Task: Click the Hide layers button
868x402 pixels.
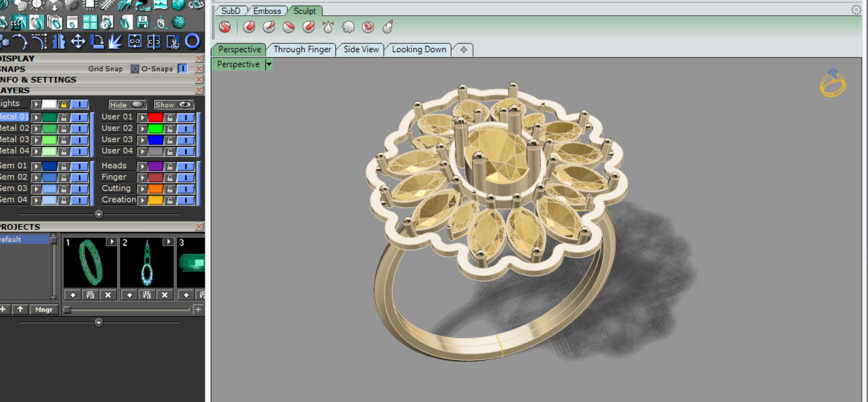Action: (x=127, y=105)
